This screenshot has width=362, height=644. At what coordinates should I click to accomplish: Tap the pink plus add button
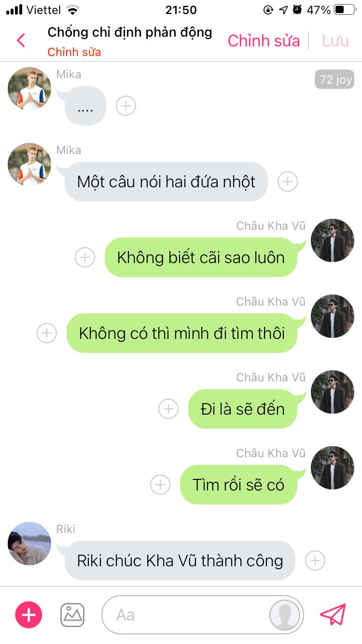click(x=29, y=615)
